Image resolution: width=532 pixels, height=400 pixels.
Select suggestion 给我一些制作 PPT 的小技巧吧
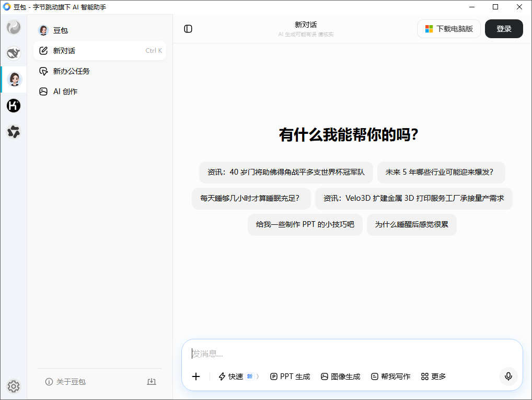pyautogui.click(x=305, y=224)
